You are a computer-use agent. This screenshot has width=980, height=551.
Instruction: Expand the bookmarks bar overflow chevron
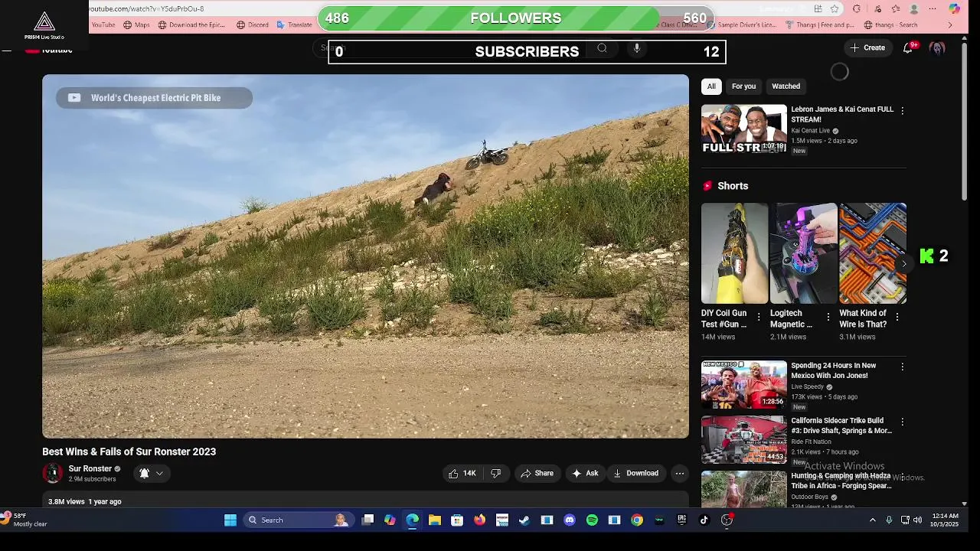point(950,24)
